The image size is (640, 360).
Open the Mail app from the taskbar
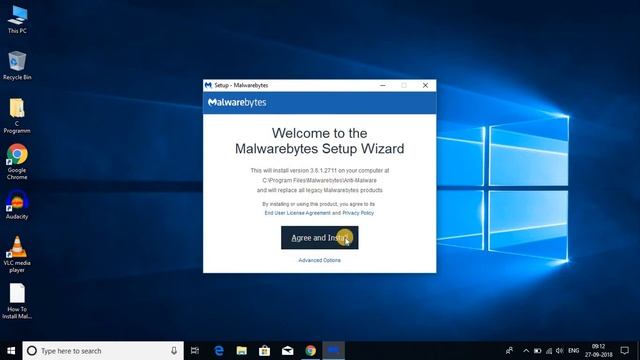(287, 351)
